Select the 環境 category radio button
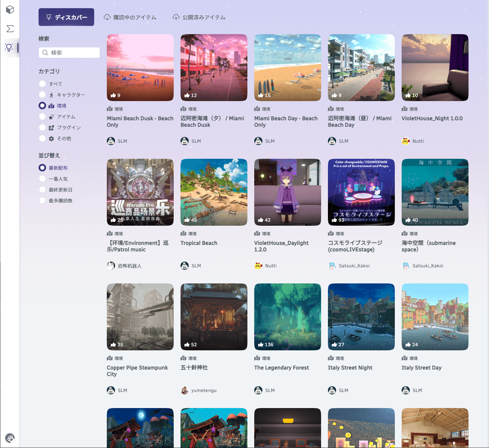489x448 pixels. point(42,106)
